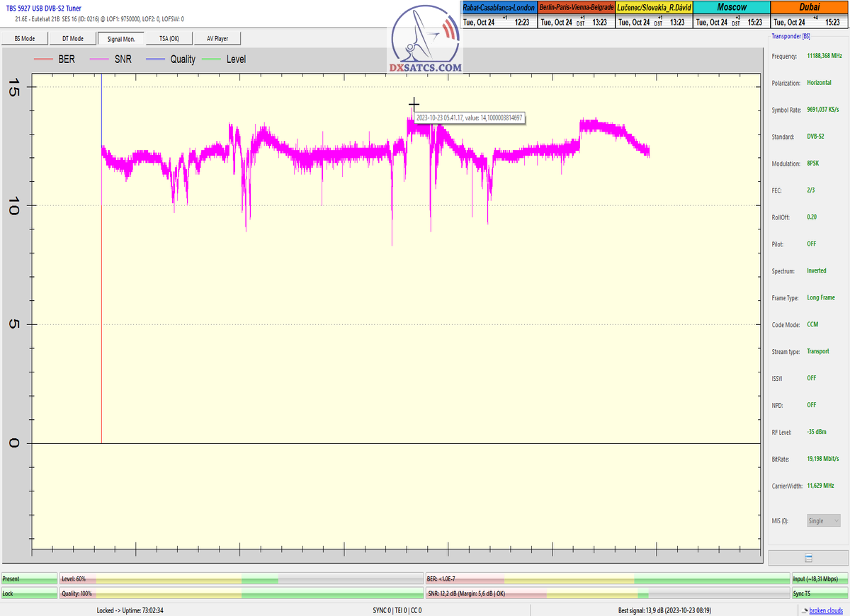The height and width of the screenshot is (616, 850).
Task: Click the magenta SNR legend line
Action: coord(100,59)
